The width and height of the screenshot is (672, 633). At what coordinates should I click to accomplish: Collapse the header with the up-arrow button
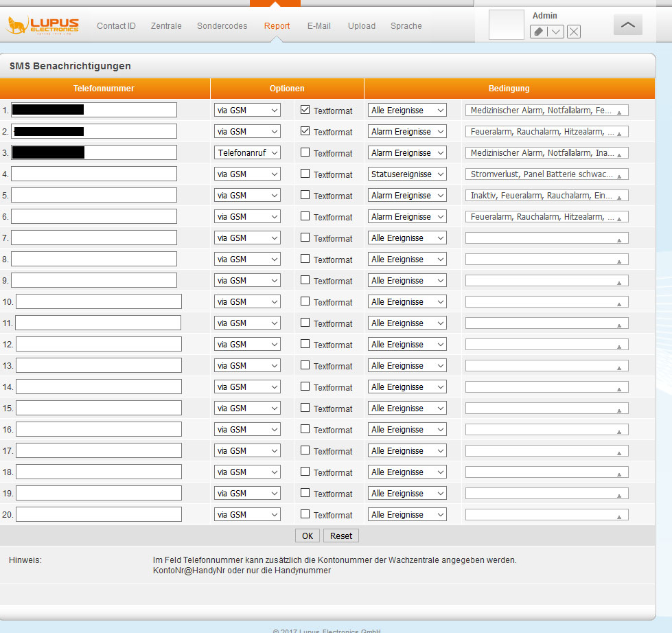click(627, 25)
